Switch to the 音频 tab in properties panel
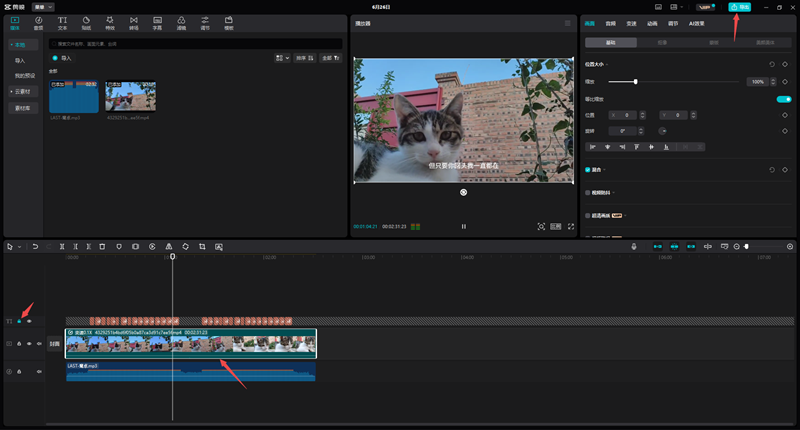 611,23
